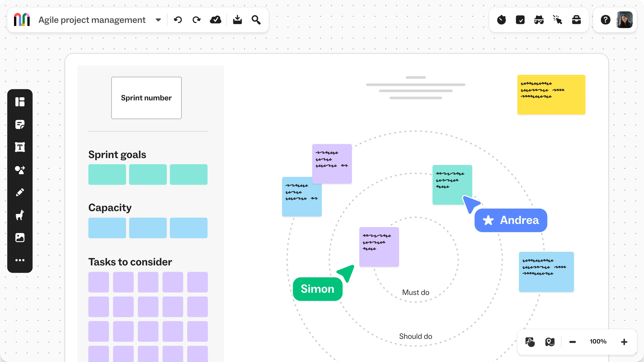644x362 pixels.
Task: Open the help question mark menu
Action: (605, 20)
